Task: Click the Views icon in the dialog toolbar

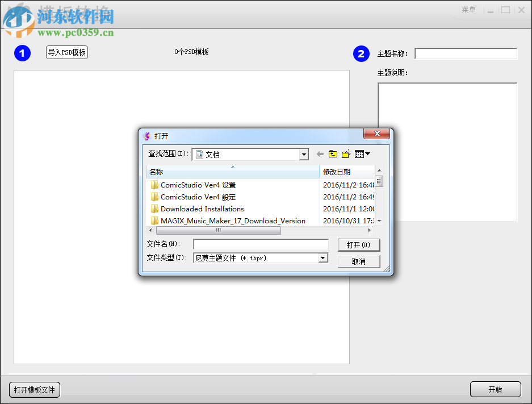Action: [359, 153]
